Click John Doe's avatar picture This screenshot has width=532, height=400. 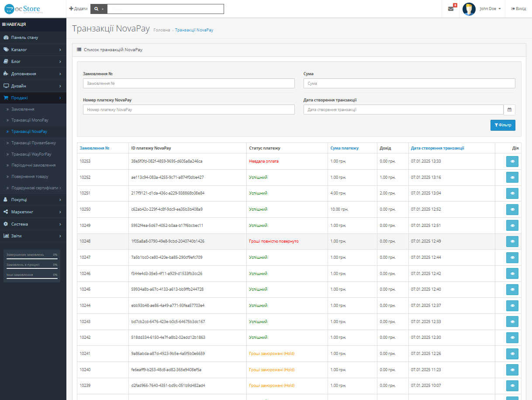469,9
